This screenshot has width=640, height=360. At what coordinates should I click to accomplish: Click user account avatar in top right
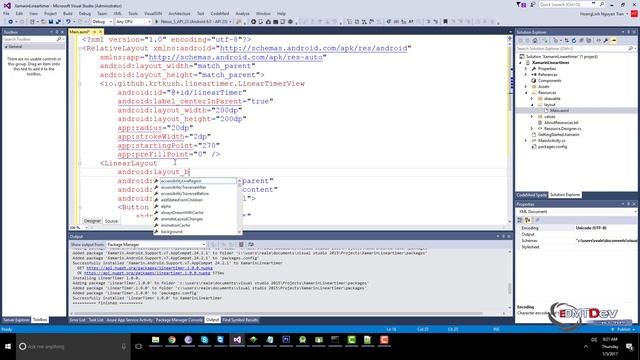click(634, 13)
